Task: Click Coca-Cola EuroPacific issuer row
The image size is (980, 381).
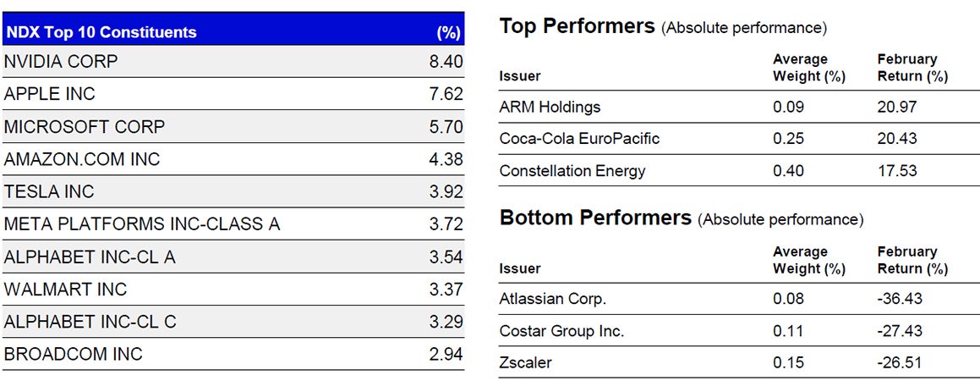Action: [579, 139]
